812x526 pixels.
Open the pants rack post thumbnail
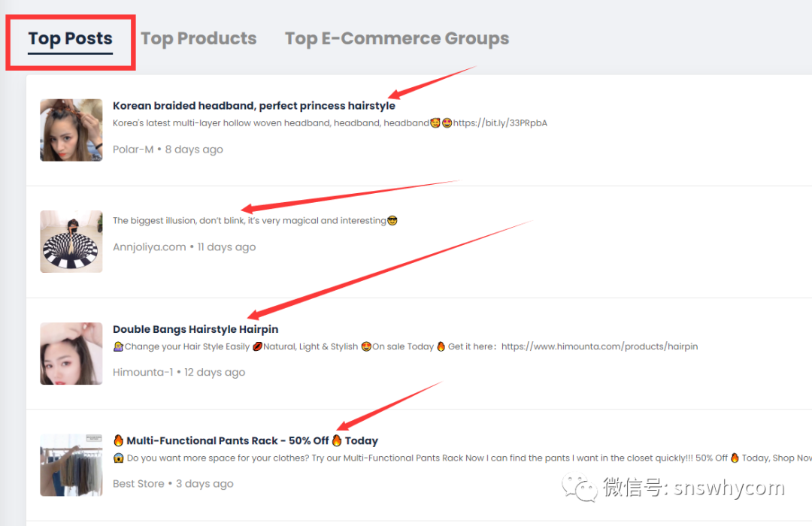click(71, 464)
